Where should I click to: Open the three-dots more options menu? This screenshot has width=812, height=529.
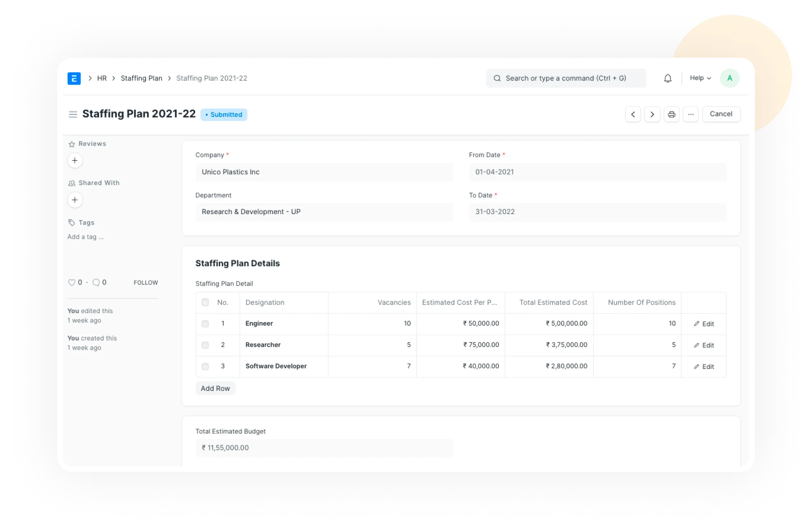pyautogui.click(x=690, y=114)
